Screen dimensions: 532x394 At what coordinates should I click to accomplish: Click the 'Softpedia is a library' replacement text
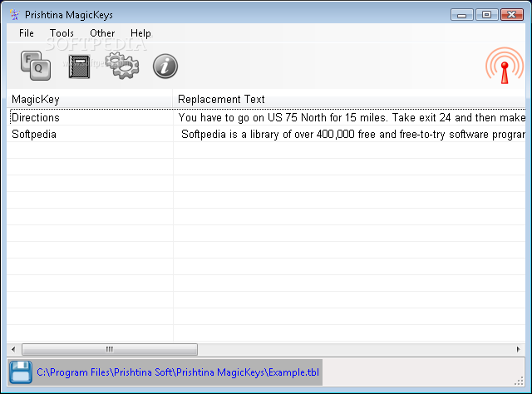(x=353, y=135)
